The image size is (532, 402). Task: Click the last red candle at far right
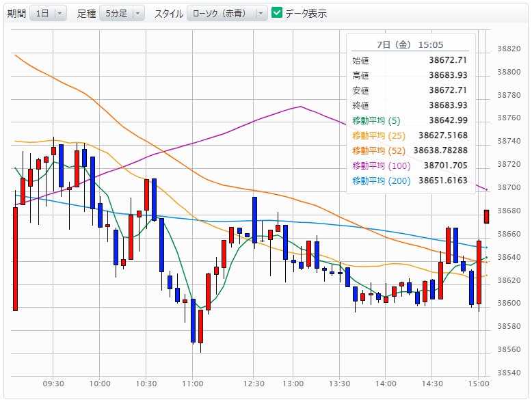(x=486, y=216)
